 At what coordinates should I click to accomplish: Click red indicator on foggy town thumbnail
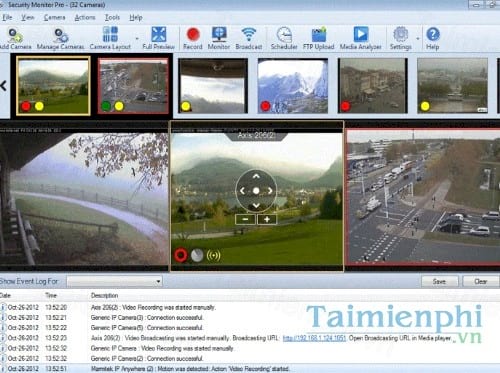[x=345, y=106]
